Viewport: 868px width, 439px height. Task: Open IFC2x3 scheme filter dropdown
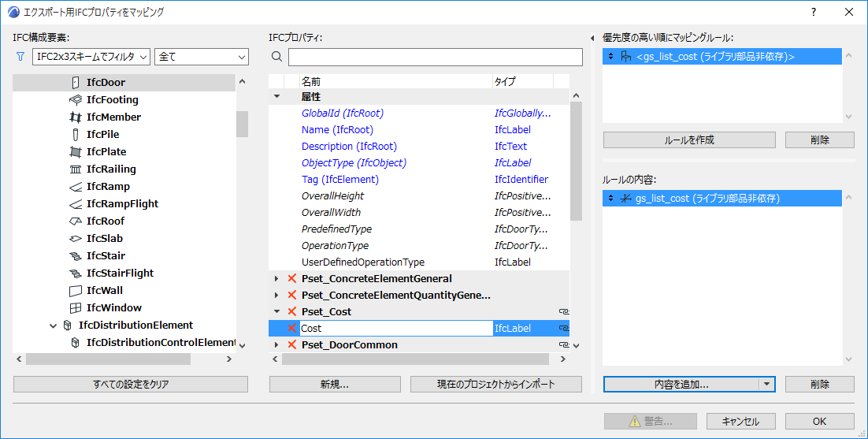click(x=91, y=57)
